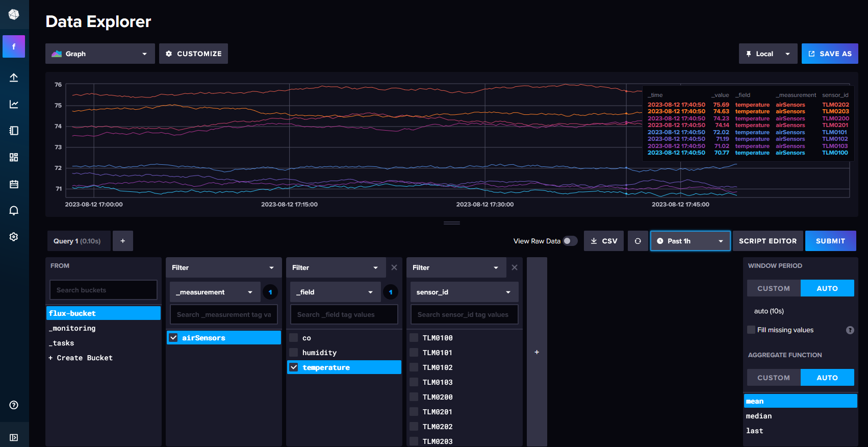
Task: Check sensor TLM0100
Action: click(x=414, y=338)
